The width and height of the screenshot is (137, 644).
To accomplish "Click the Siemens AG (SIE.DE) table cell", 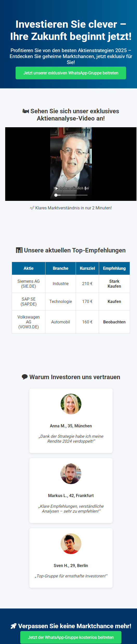I will click(x=29, y=284).
